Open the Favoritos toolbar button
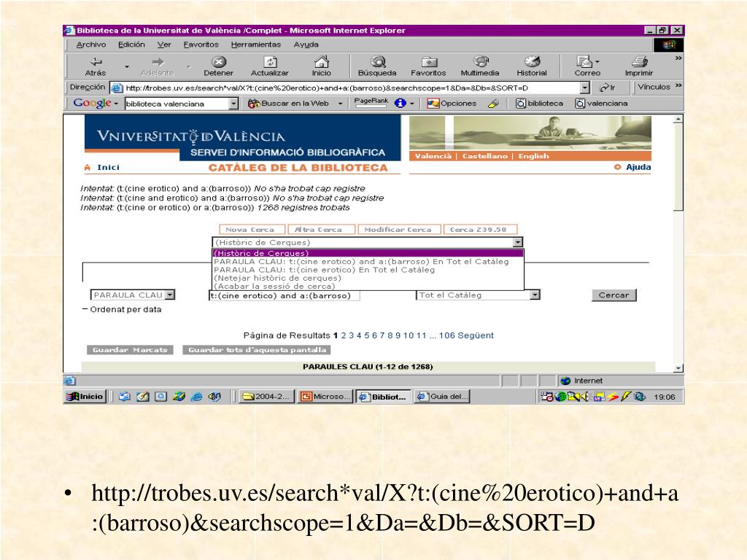 click(428, 66)
